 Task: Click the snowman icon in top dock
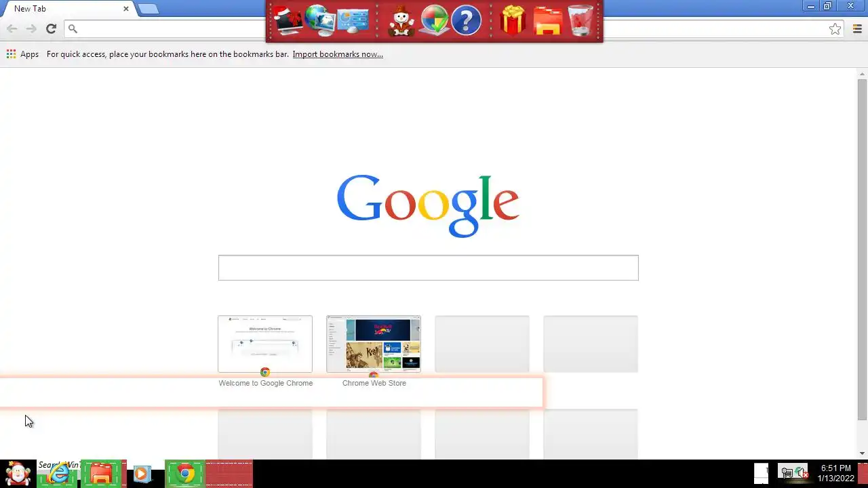click(x=401, y=20)
